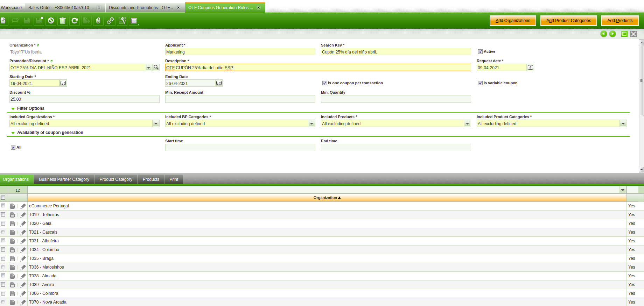Viewport: 644px width, 306px height.
Task: Open the Request date calendar picker
Action: coord(531,67)
